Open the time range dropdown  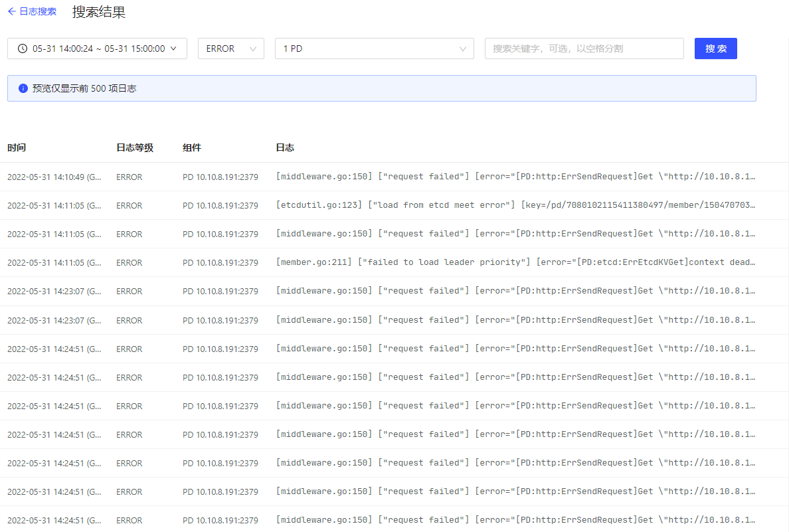97,48
